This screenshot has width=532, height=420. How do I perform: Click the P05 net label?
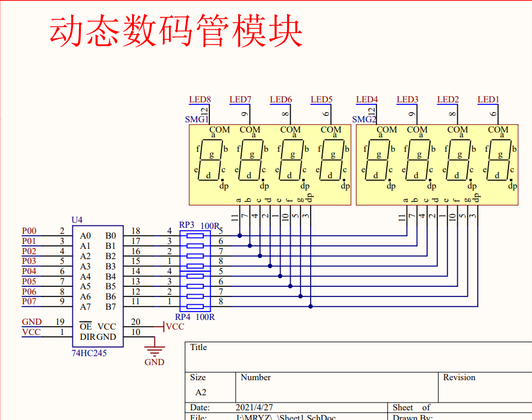pyautogui.click(x=29, y=281)
